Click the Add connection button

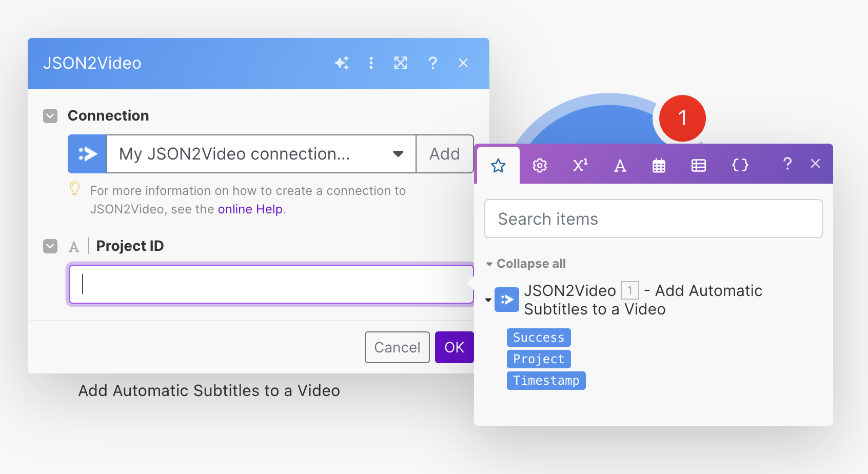(444, 154)
